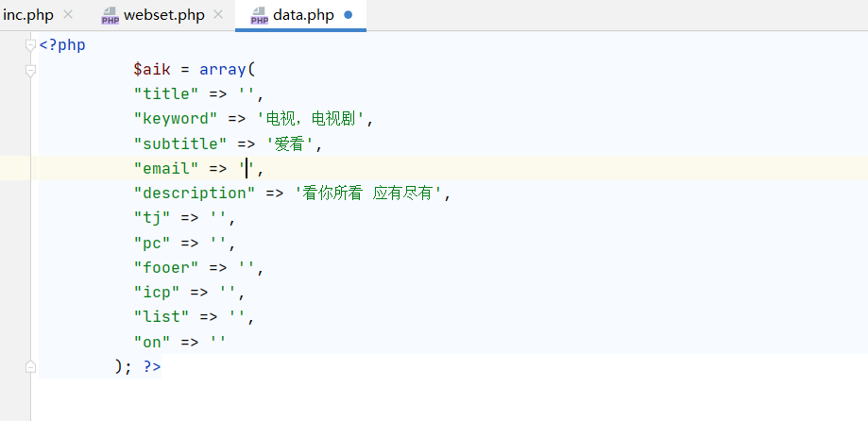Select the data.php tab
868x421 pixels.
(x=302, y=15)
